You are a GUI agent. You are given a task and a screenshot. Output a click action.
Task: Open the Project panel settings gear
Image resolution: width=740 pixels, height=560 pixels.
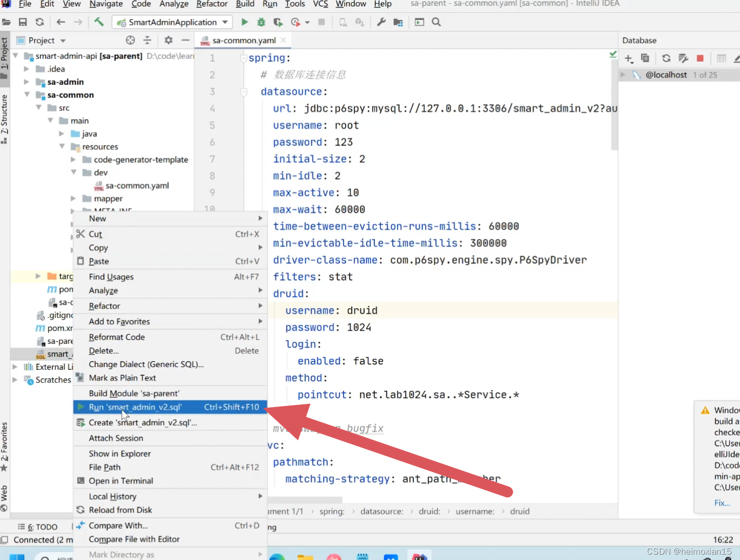coord(168,41)
